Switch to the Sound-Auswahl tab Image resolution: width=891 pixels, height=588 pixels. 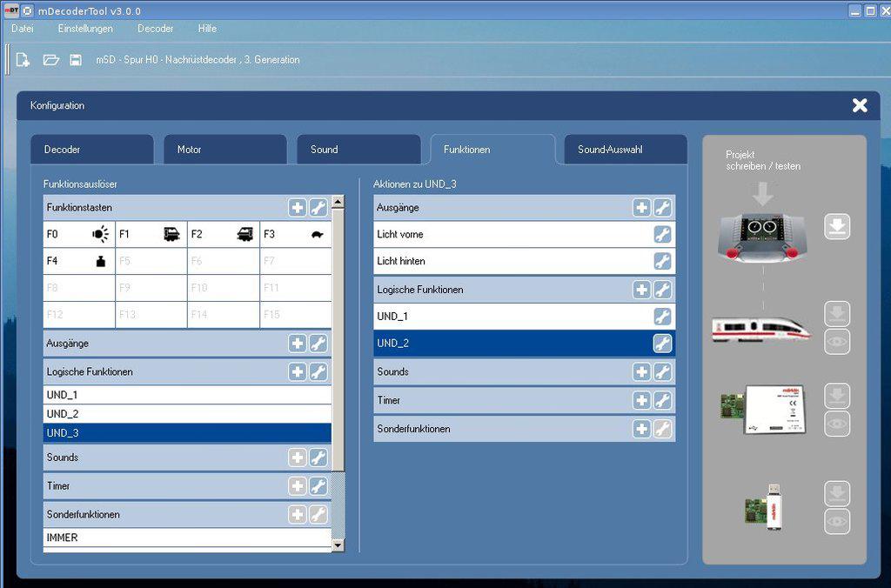pos(625,150)
